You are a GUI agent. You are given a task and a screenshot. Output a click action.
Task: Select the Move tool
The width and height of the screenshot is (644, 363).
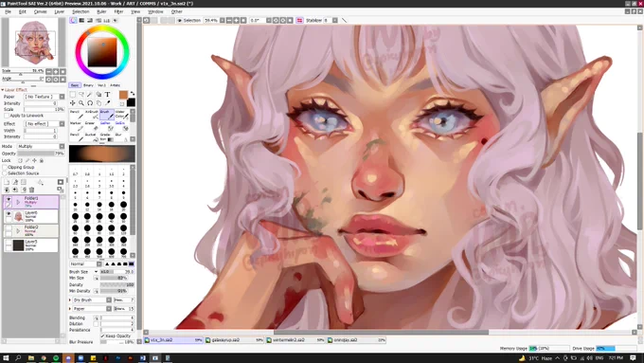point(73,103)
